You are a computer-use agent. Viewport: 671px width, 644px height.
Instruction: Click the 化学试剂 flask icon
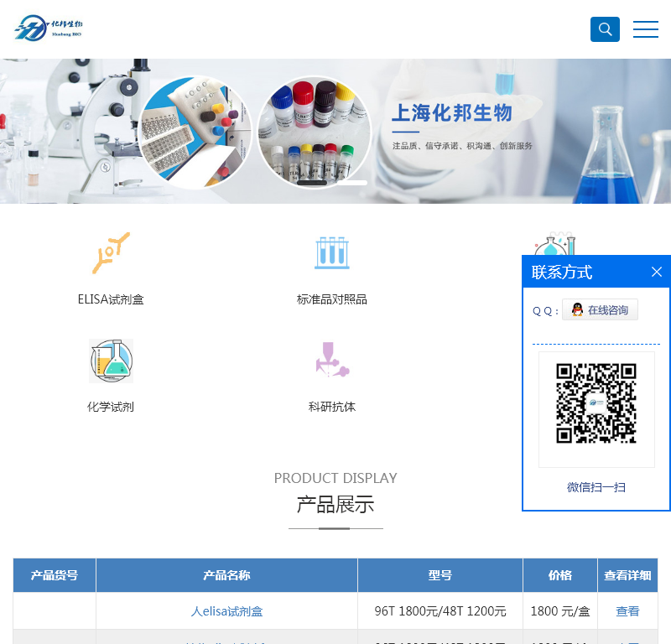(111, 361)
